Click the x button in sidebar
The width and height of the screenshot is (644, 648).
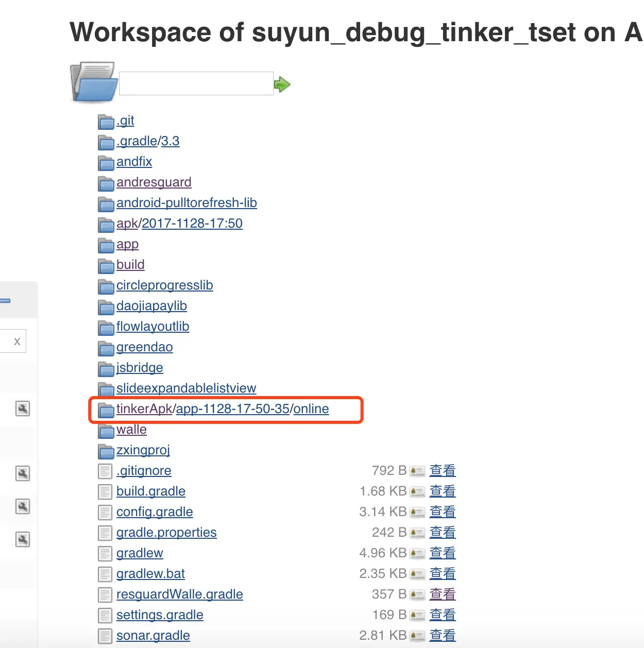(x=17, y=342)
